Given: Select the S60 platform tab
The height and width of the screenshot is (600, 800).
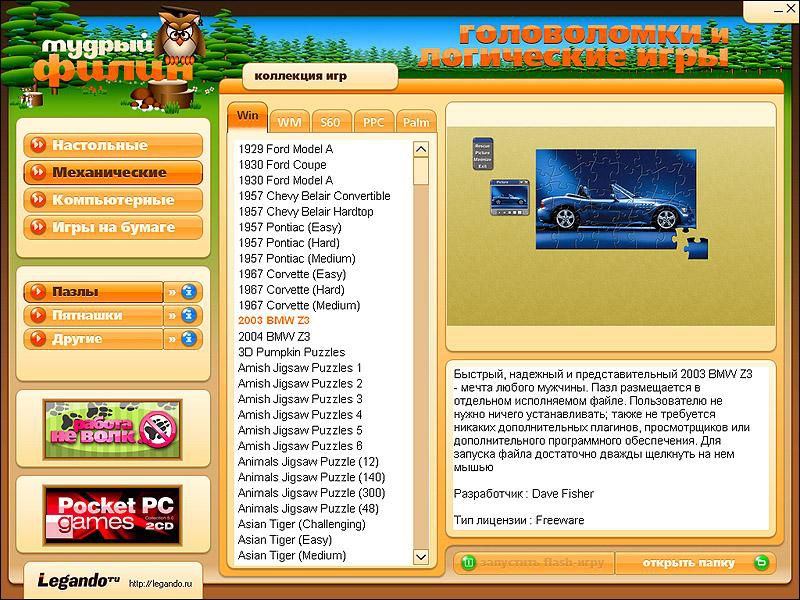Looking at the screenshot, I should [330, 122].
